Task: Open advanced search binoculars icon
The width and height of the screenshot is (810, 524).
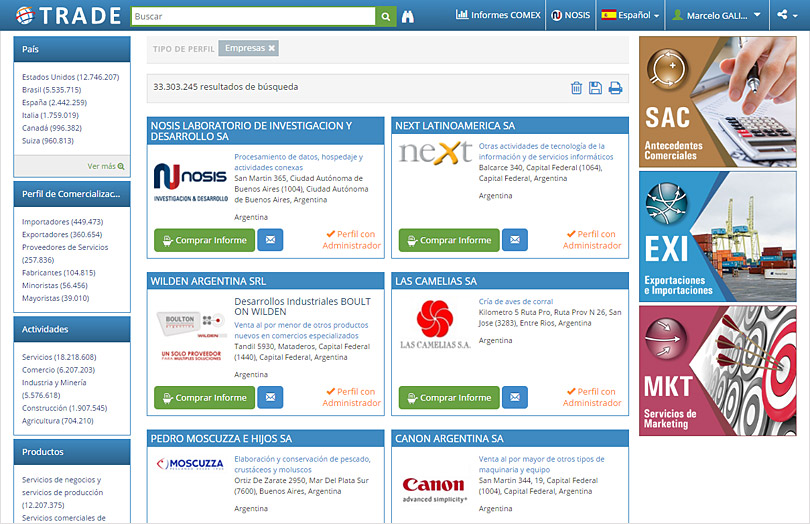Action: pyautogui.click(x=408, y=17)
